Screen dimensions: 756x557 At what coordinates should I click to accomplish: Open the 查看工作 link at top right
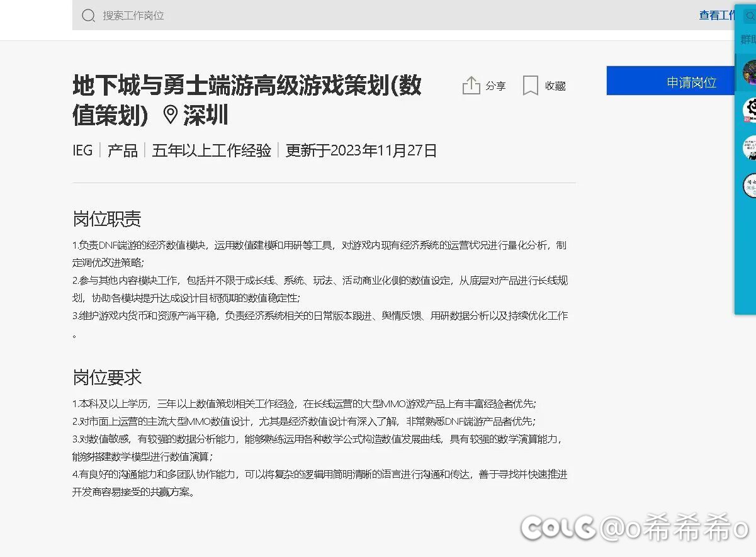(x=717, y=15)
